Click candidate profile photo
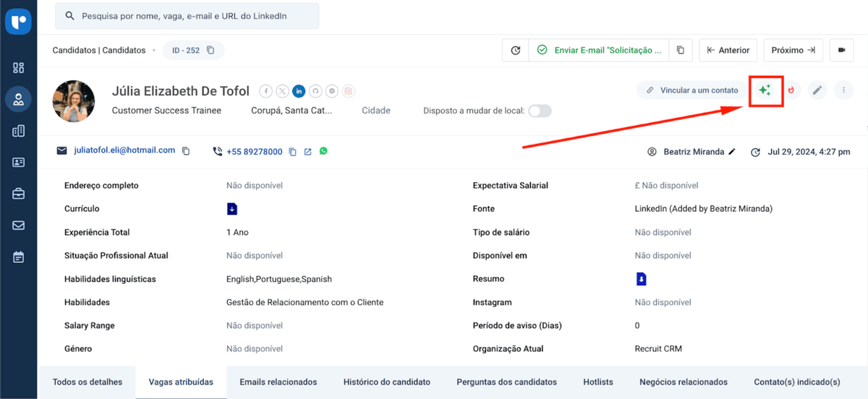The height and width of the screenshot is (399, 868). [x=74, y=101]
